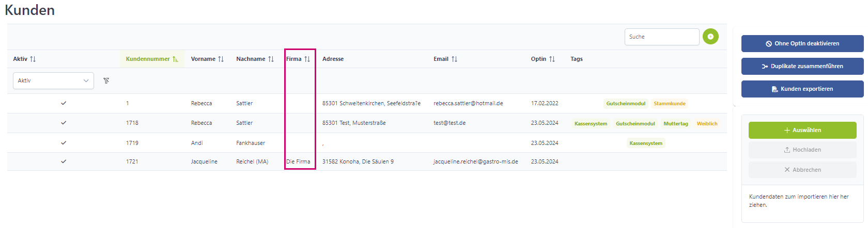Click the green add customer circle icon
Image resolution: width=868 pixels, height=228 pixels.
coord(710,37)
